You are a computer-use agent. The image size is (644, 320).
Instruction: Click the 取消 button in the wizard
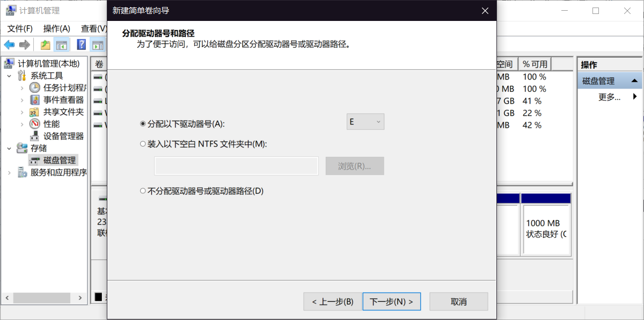coord(459,301)
